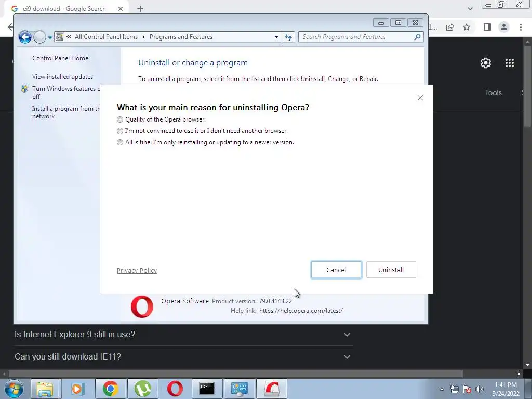The width and height of the screenshot is (532, 399).
Task: Click the Opera logo in details pane
Action: click(x=142, y=307)
